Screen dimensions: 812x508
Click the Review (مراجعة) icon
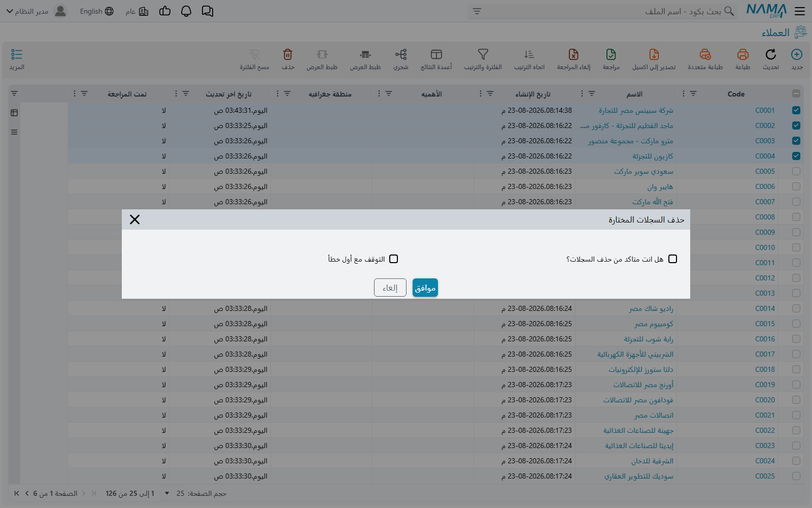(611, 54)
